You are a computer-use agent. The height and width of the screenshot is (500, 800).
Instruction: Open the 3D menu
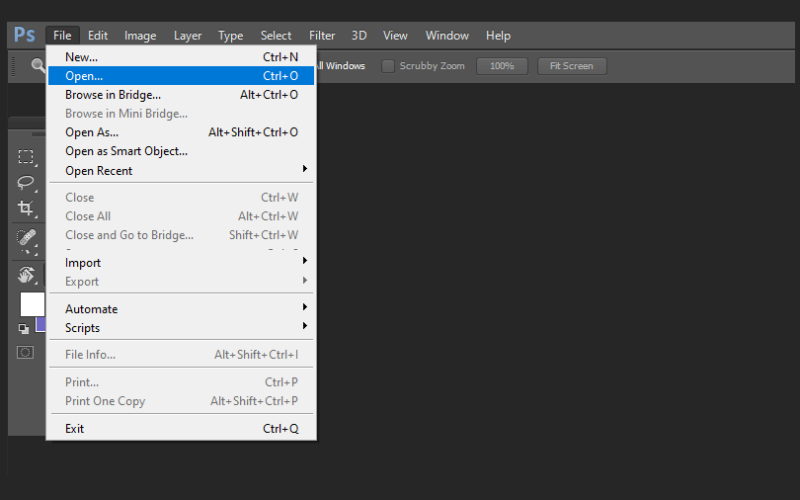click(x=359, y=36)
